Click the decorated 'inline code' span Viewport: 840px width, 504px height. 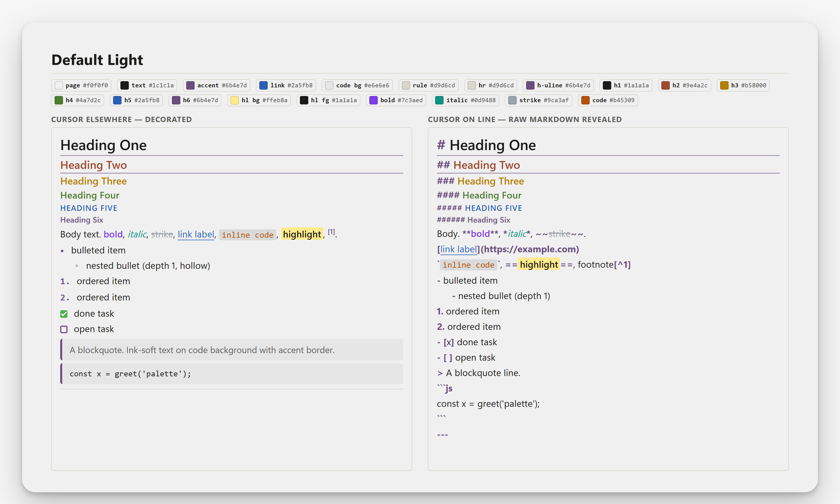click(x=248, y=235)
